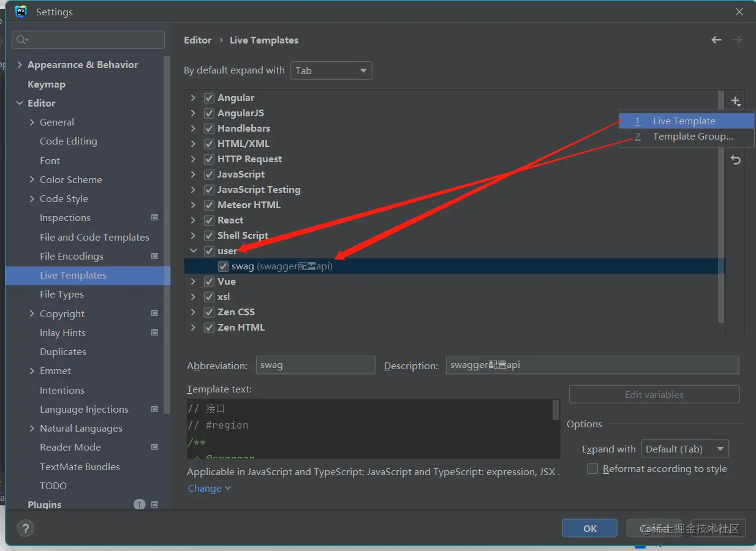This screenshot has width=756, height=551.
Task: Open the Font settings page
Action: tap(50, 160)
